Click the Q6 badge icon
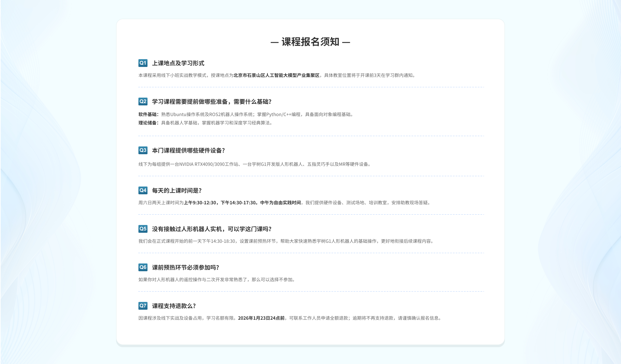This screenshot has height=364, width=621. [143, 267]
